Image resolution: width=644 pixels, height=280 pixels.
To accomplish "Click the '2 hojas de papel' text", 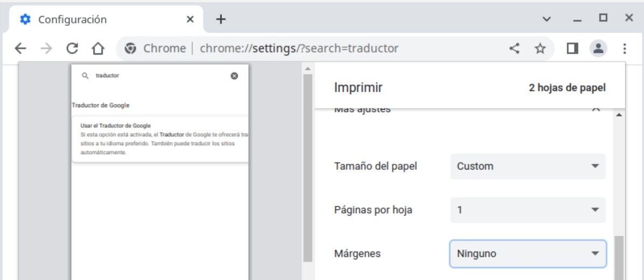I will tap(567, 87).
